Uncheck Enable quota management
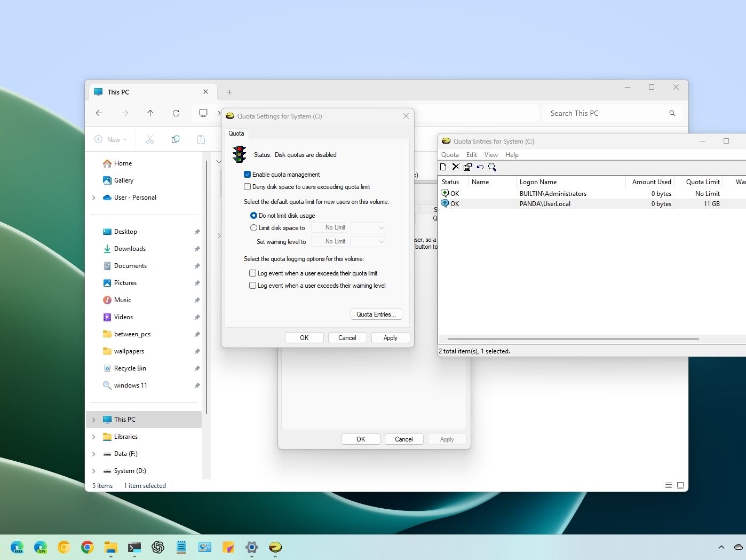Image resolution: width=746 pixels, height=560 pixels. [248, 175]
